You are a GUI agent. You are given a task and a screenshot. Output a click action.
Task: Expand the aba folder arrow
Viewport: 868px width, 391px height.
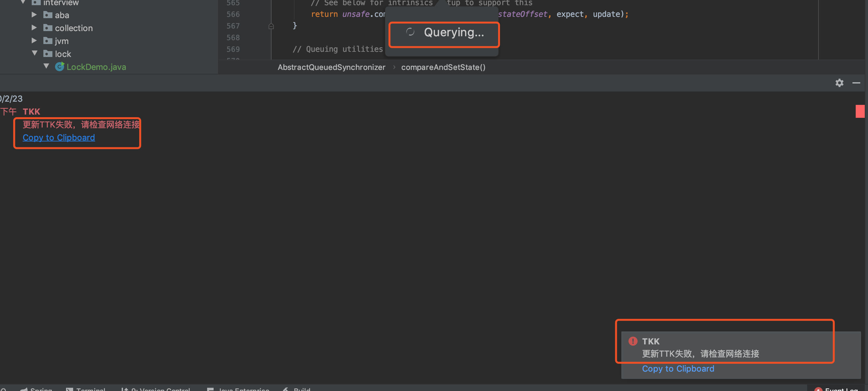(x=34, y=15)
